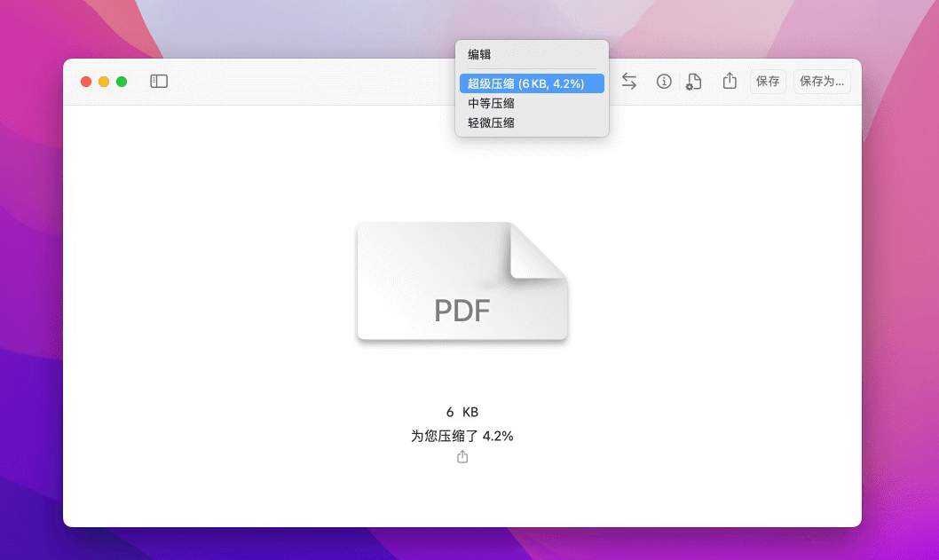Click the blank white area beneath the small share icon
This screenshot has width=939, height=560.
[462, 495]
